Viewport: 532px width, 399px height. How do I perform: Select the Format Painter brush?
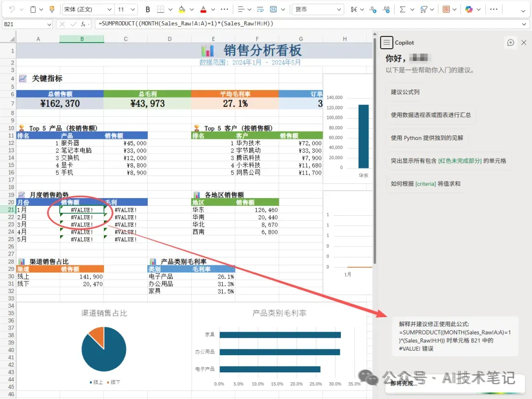52,9
